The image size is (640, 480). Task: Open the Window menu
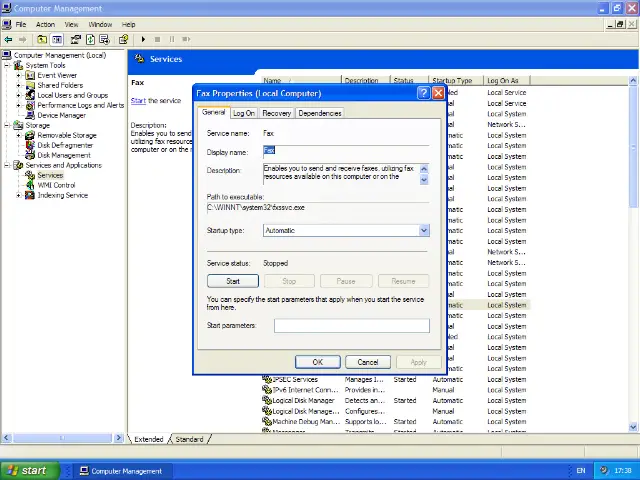100,24
